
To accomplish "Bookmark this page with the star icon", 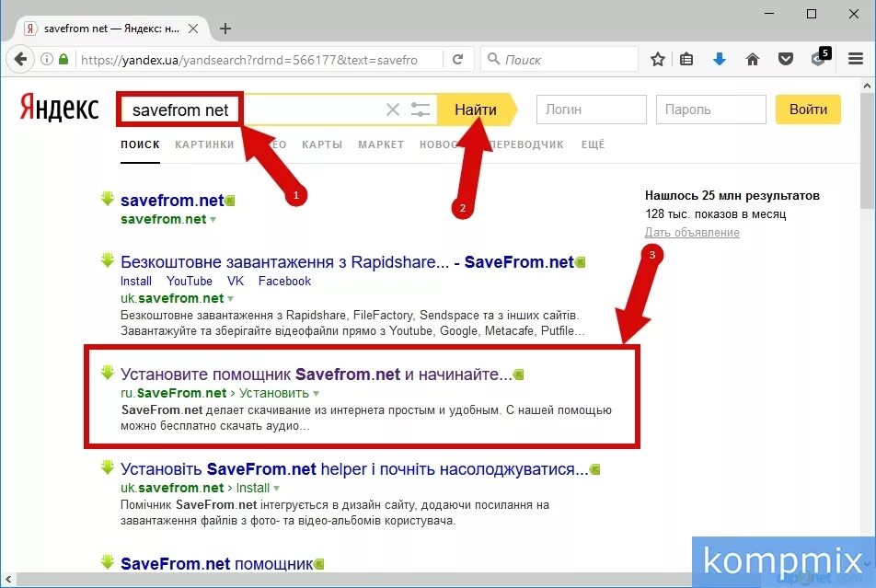I will [x=658, y=59].
